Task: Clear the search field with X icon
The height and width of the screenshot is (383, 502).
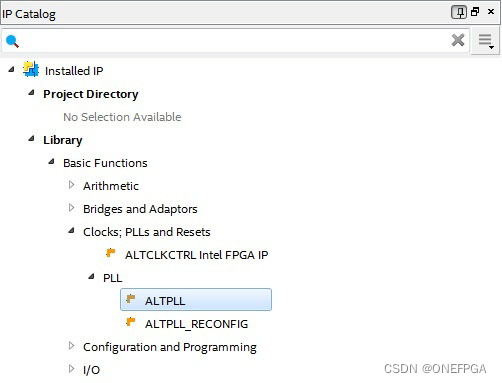Action: click(458, 40)
